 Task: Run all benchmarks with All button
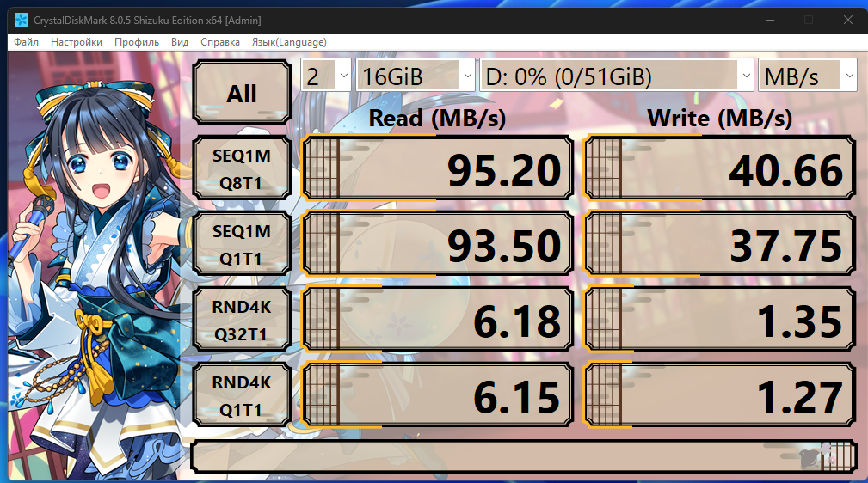tap(242, 93)
